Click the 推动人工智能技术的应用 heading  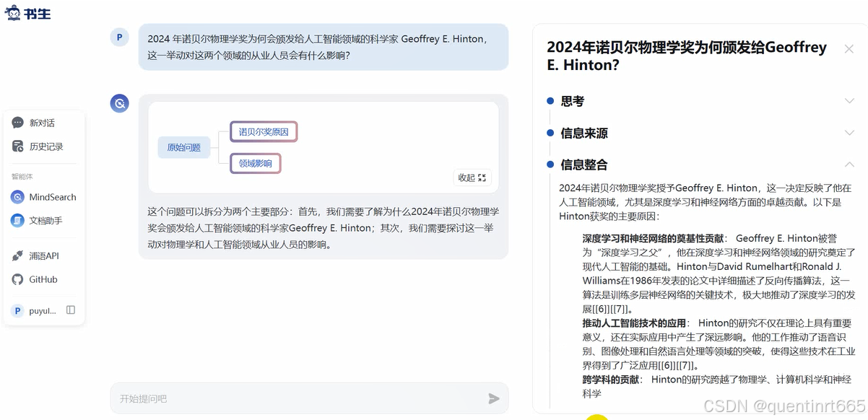point(635,323)
